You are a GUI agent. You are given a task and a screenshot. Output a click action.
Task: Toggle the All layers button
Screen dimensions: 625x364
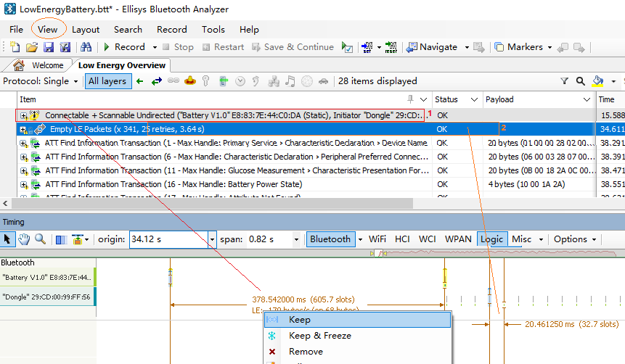[x=107, y=81]
